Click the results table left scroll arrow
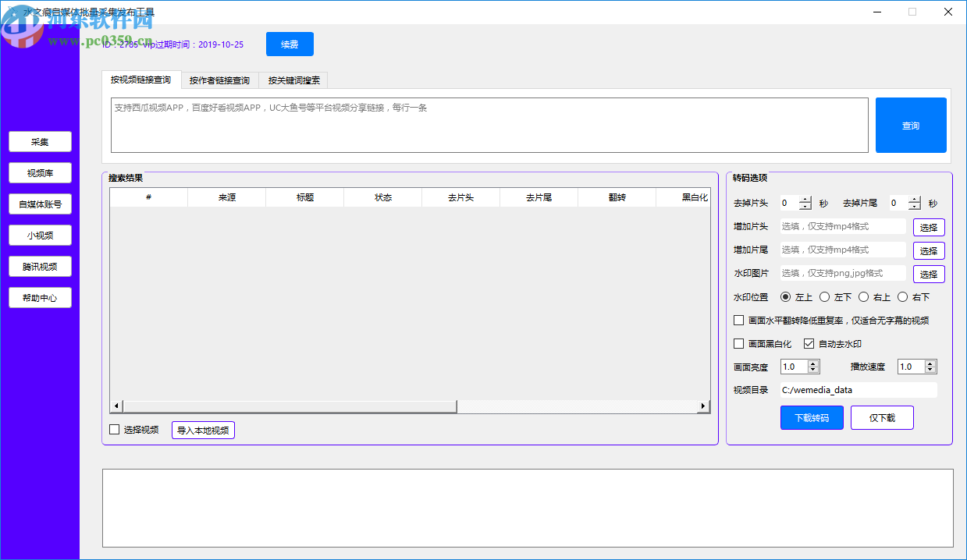 [x=116, y=406]
